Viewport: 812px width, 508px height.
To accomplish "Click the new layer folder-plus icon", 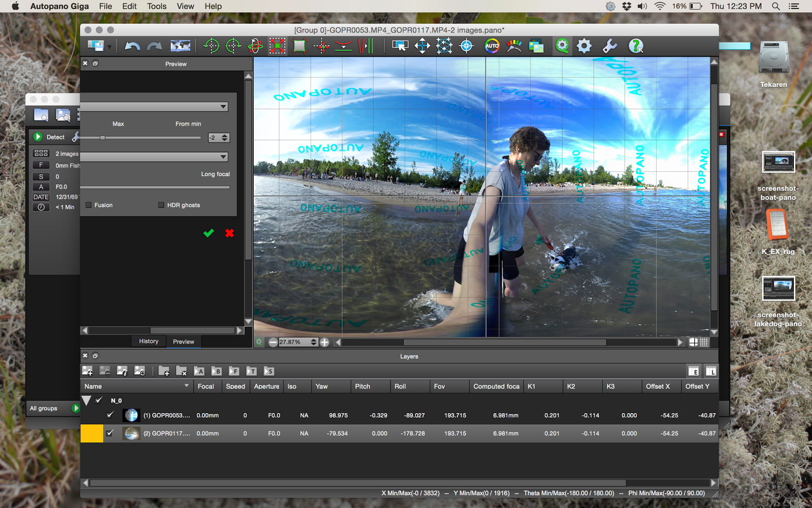I will 164,371.
